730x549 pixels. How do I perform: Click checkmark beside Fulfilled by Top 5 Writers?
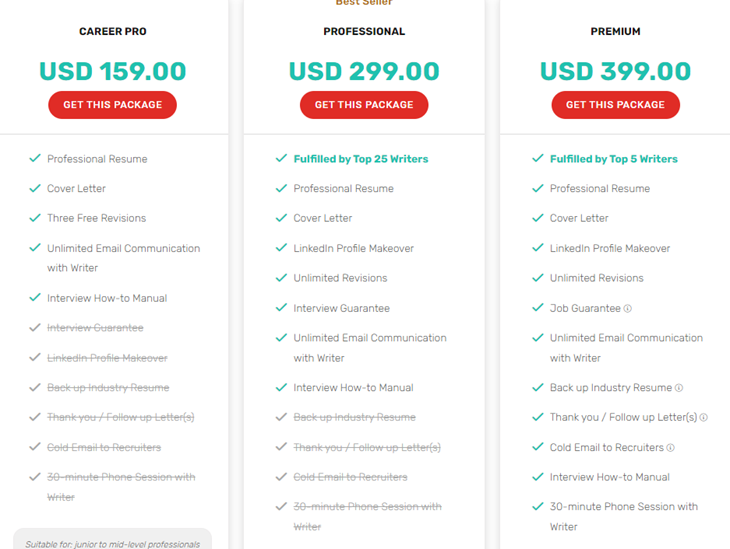[538, 158]
